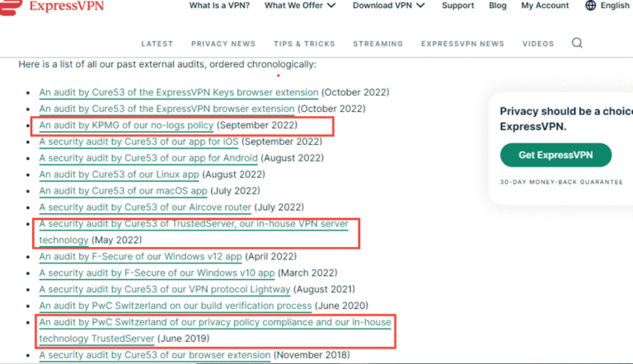Switch to the Streaming tab
Image resolution: width=633 pixels, height=364 pixels.
click(x=377, y=44)
